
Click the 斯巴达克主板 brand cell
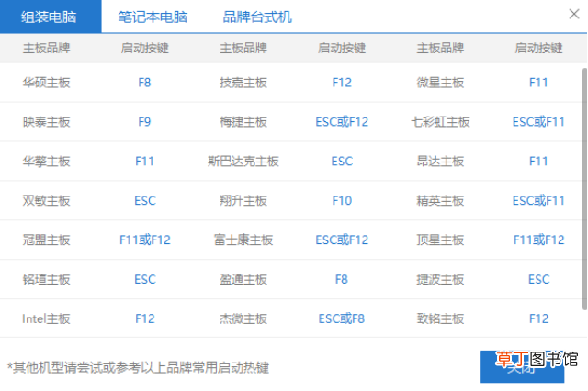[x=243, y=161]
